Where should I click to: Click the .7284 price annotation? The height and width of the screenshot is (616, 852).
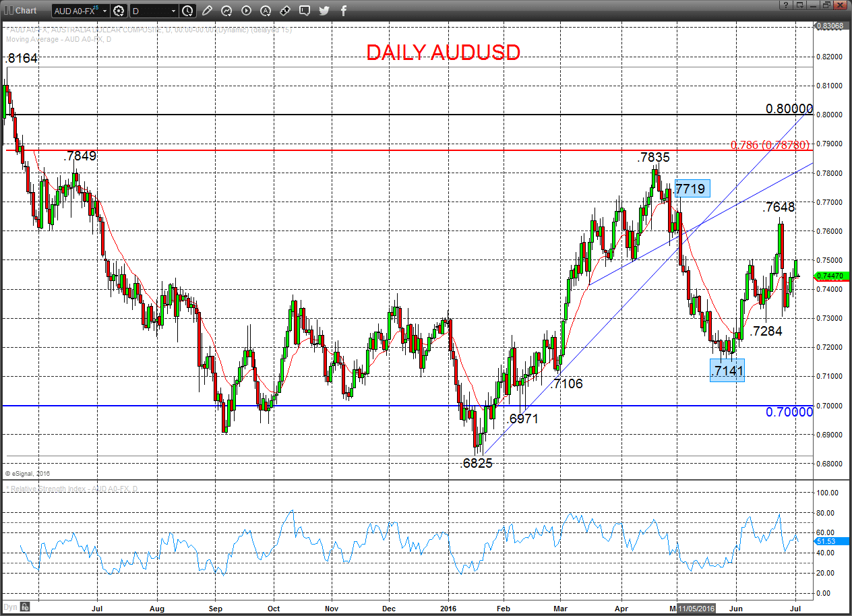[x=766, y=331]
